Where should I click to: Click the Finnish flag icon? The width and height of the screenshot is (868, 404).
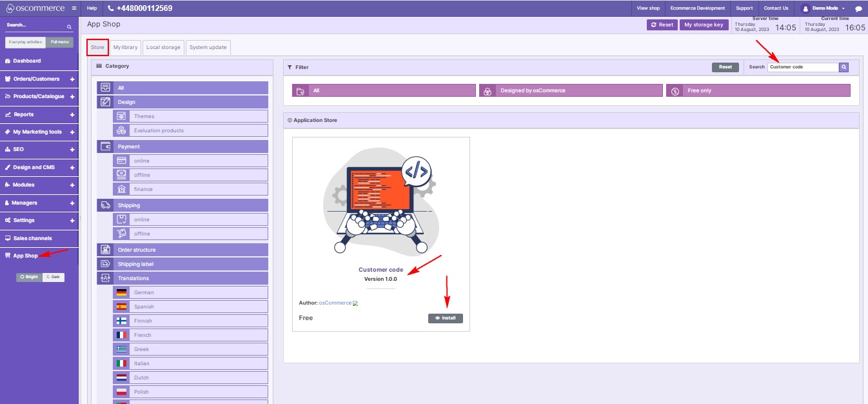121,321
